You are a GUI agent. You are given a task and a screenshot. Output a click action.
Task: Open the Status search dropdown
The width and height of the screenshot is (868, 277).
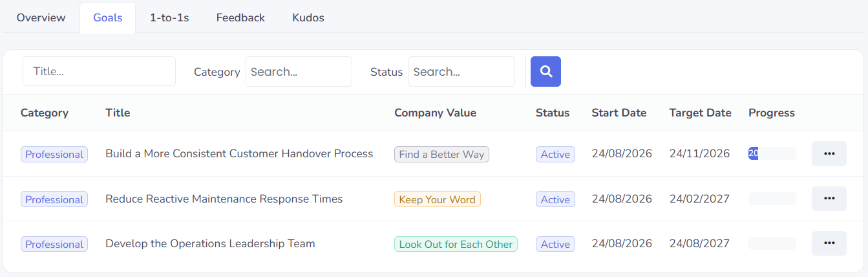pos(461,72)
